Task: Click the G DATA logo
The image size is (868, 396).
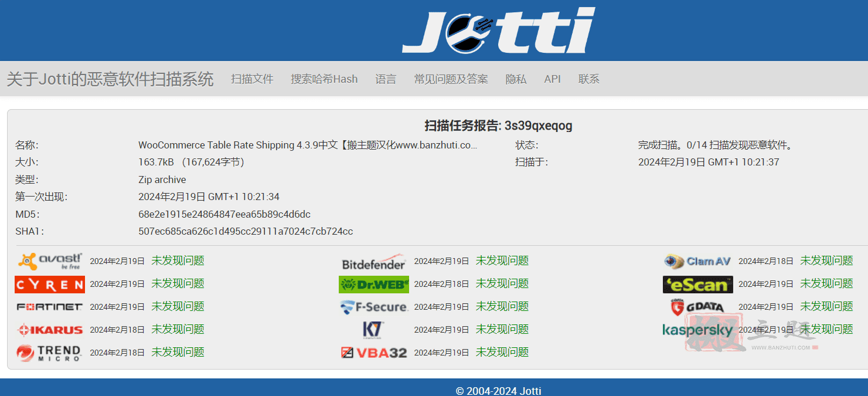Action: (697, 307)
